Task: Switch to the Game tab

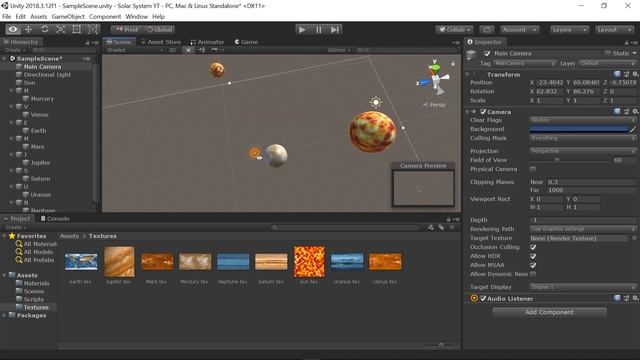Action: pos(246,42)
